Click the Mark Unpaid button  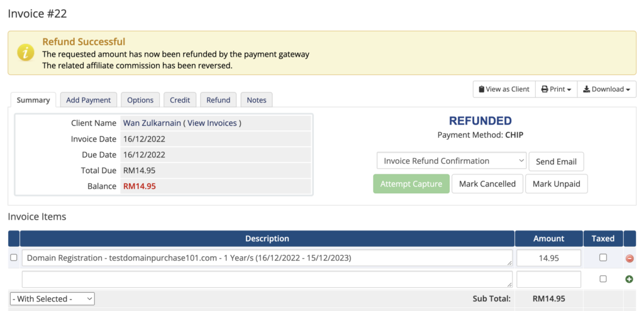tap(557, 184)
